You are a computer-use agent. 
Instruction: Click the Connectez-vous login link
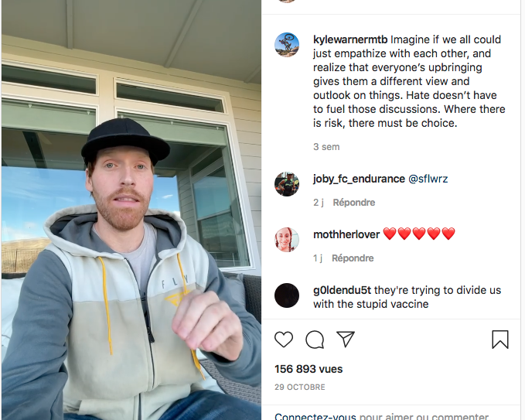[315, 416]
